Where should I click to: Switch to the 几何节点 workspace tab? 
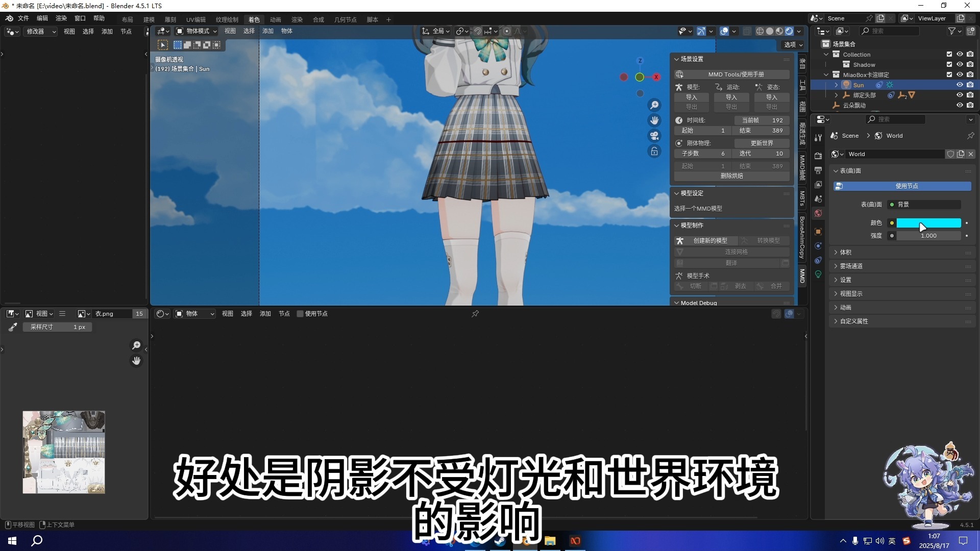346,19
